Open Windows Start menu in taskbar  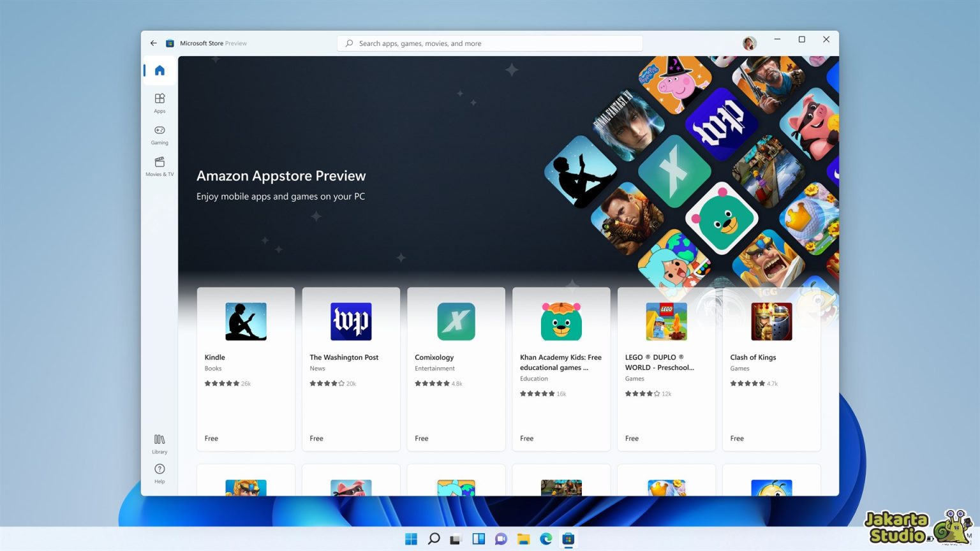pyautogui.click(x=412, y=539)
